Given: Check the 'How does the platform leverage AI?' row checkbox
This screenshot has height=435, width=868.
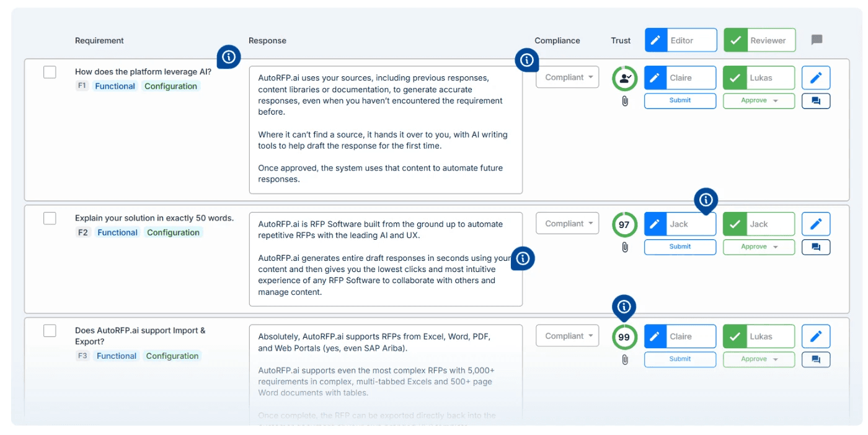Looking at the screenshot, I should (50, 72).
